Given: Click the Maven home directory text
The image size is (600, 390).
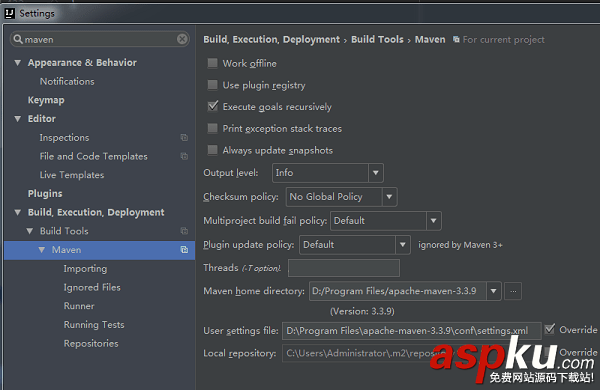Looking at the screenshot, I should pos(394,291).
